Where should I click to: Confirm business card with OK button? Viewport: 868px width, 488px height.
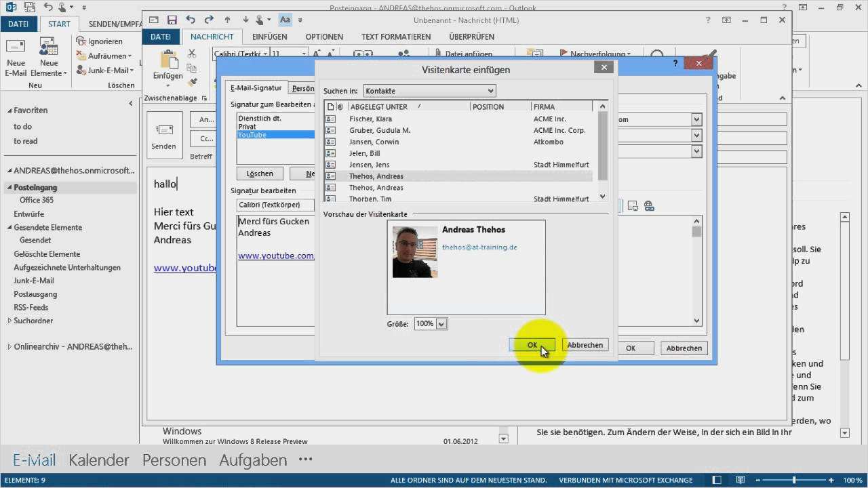[532, 345]
